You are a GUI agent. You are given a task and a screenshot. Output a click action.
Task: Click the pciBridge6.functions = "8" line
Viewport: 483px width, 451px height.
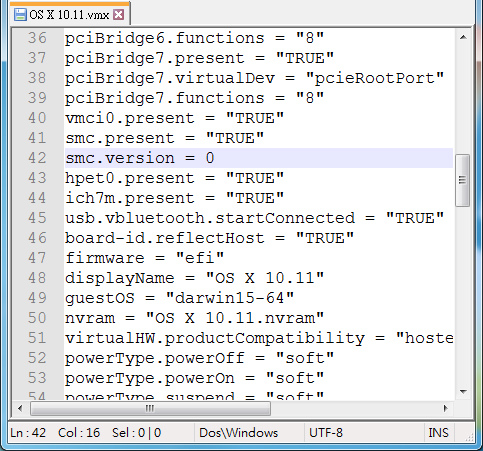(194, 38)
